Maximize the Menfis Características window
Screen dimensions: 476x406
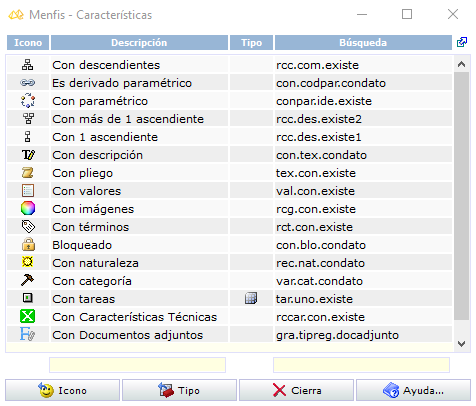pos(407,14)
